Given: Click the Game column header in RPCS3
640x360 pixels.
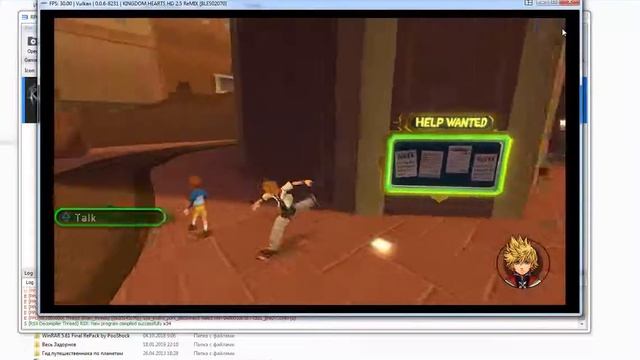Looking at the screenshot, I should [x=30, y=60].
